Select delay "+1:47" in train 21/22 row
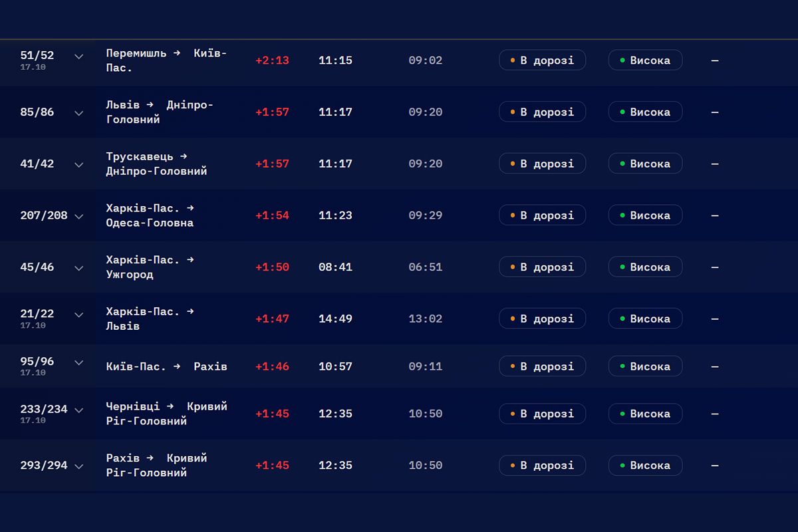 click(x=272, y=319)
